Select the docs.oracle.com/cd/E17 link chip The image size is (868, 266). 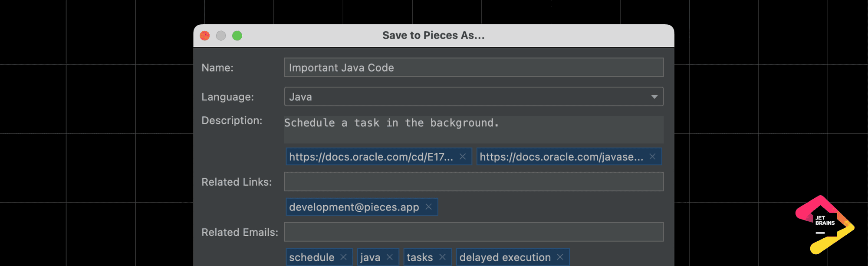[371, 157]
